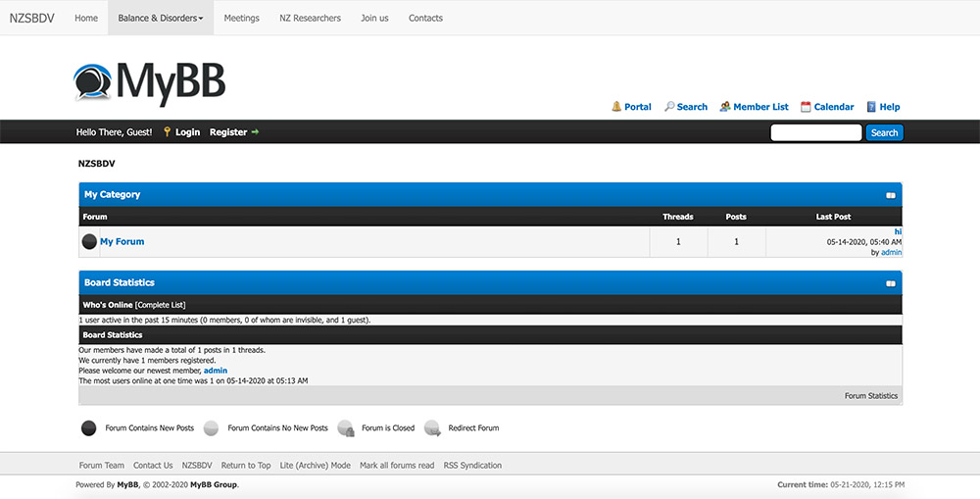Image resolution: width=980 pixels, height=499 pixels.
Task: Open NZ Researchers in top navigation
Action: (x=310, y=18)
